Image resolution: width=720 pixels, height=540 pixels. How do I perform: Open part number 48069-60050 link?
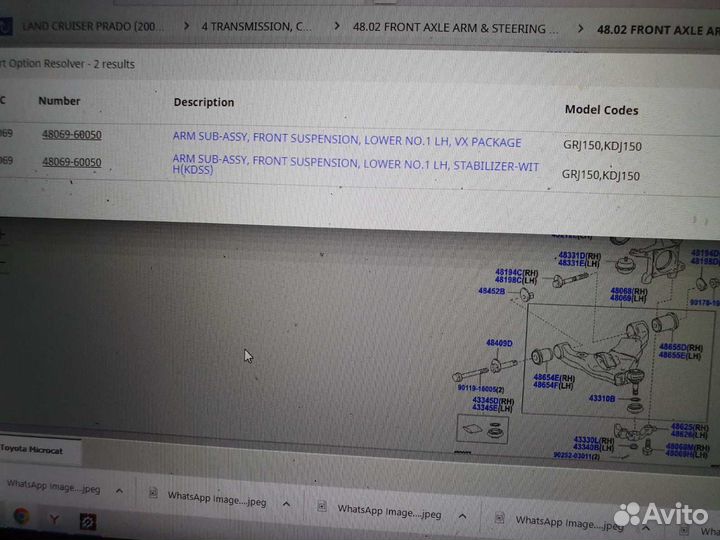[x=71, y=162]
